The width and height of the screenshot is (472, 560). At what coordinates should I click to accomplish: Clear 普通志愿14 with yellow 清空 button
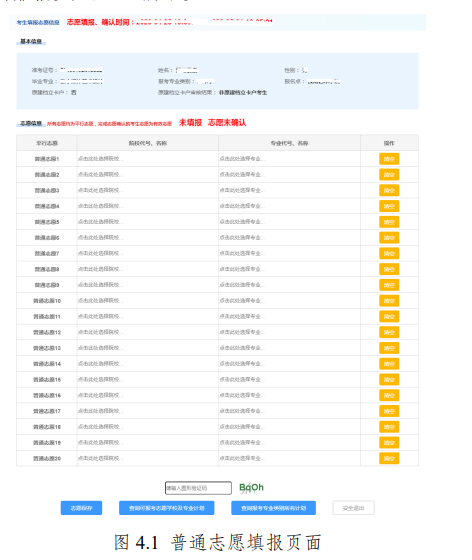pyautogui.click(x=389, y=364)
